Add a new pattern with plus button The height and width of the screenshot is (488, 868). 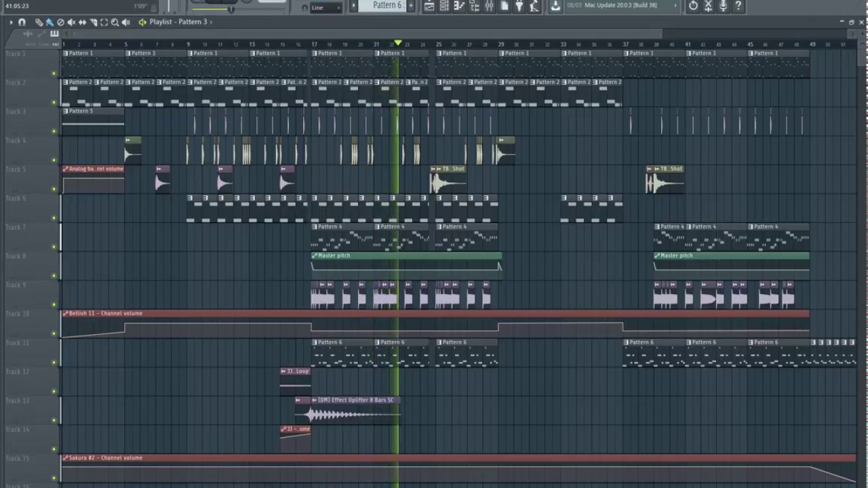coord(410,6)
